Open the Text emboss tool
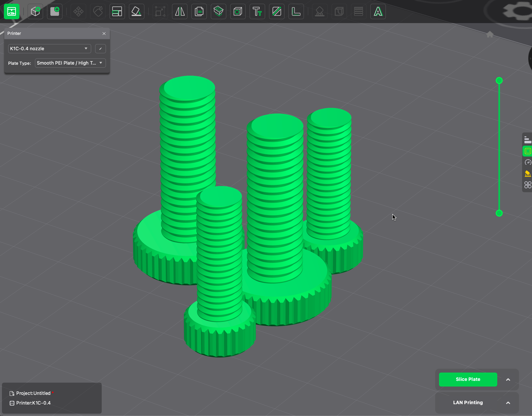Image resolution: width=532 pixels, height=416 pixels. point(257,11)
